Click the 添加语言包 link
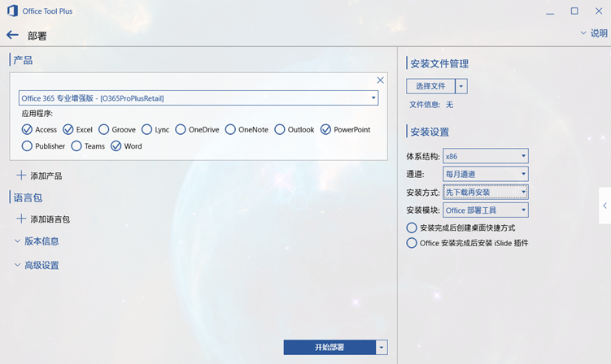Screen dimensions: 611x364 coord(50,219)
